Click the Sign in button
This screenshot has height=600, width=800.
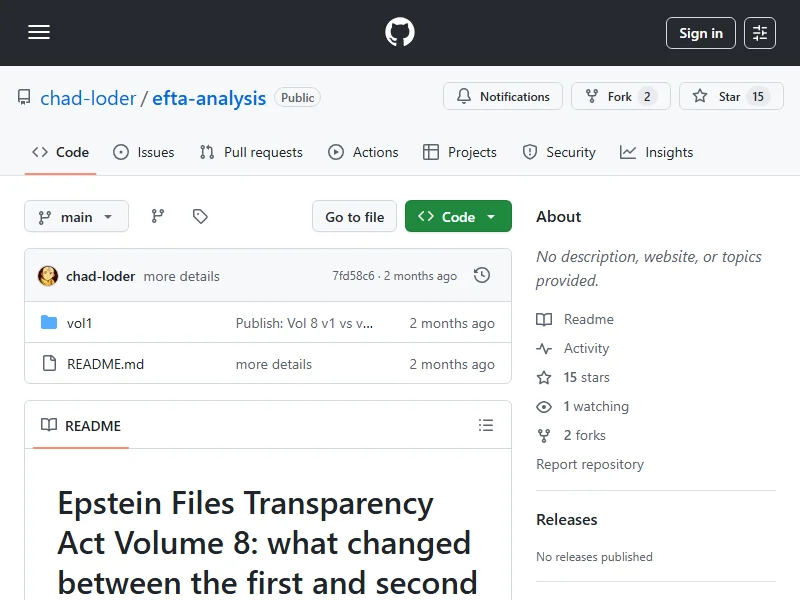[x=700, y=33]
